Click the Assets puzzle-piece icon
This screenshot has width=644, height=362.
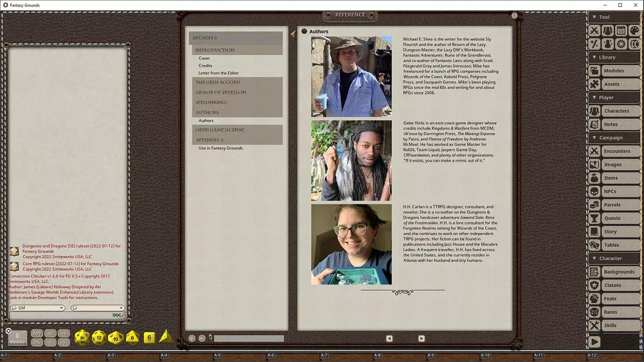[595, 84]
